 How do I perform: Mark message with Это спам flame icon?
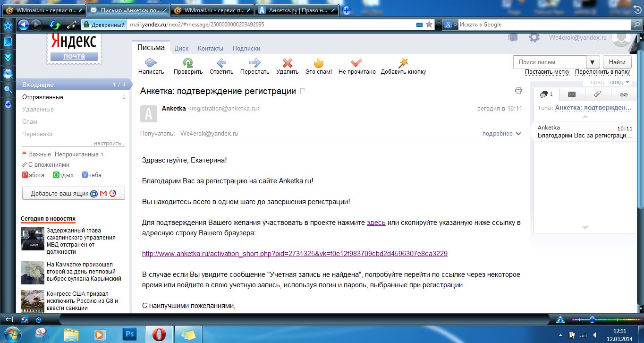point(319,62)
